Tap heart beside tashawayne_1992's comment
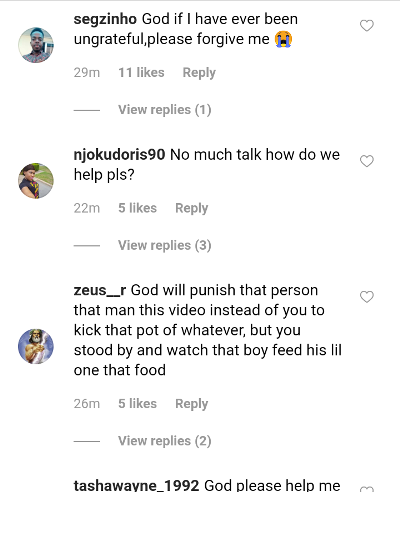 point(367,489)
